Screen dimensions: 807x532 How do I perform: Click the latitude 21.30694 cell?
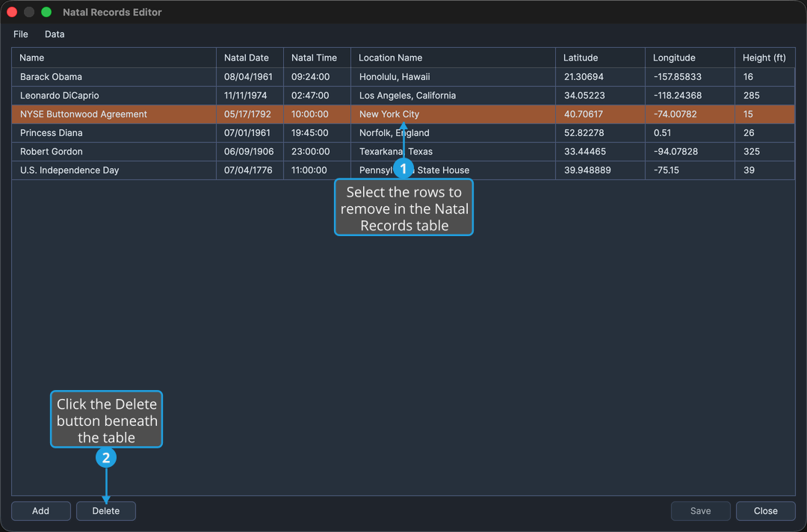[600, 77]
